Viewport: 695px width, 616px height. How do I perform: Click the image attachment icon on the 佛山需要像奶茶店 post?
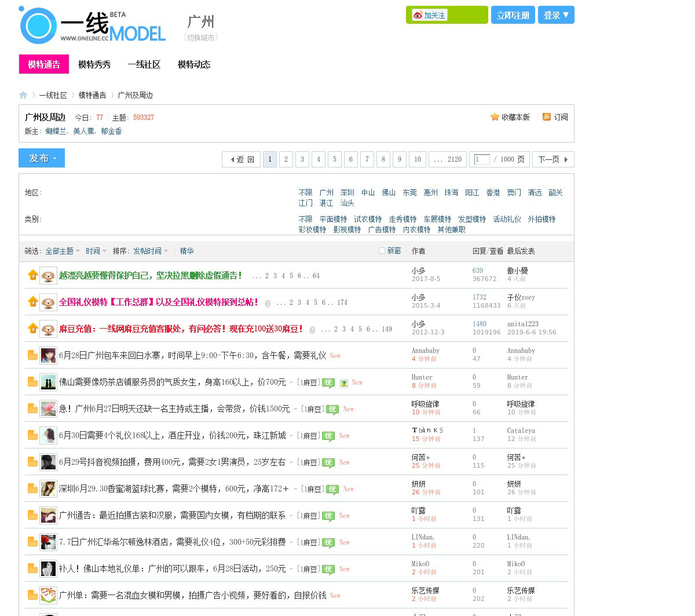343,383
